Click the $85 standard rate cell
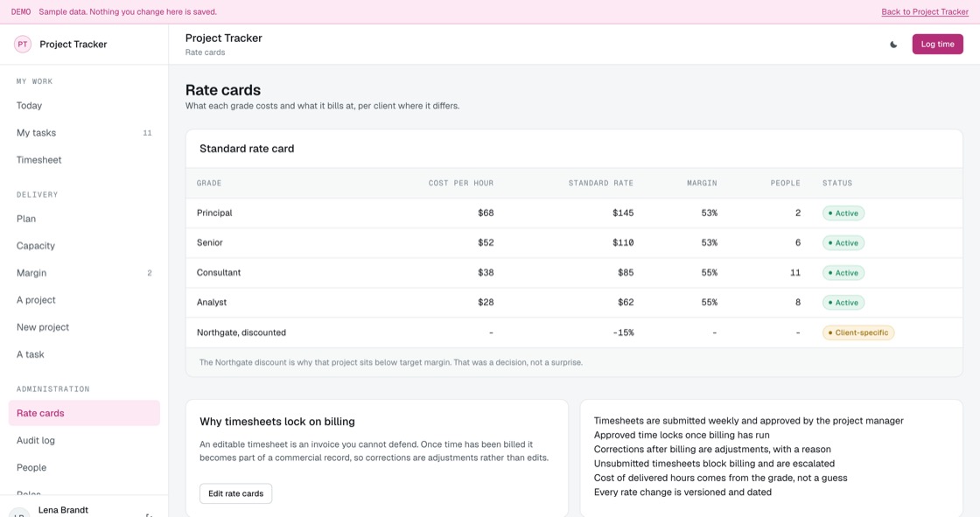 point(626,273)
